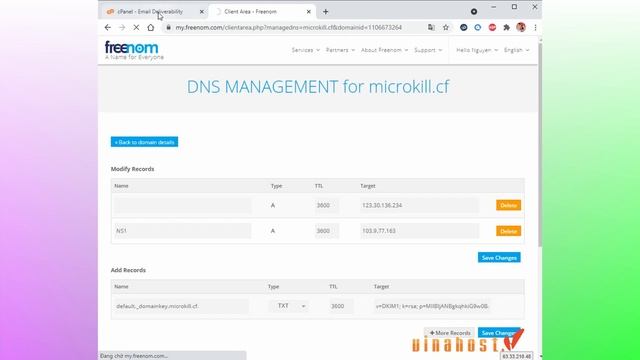
Task: Click the More Records button
Action: point(449,333)
